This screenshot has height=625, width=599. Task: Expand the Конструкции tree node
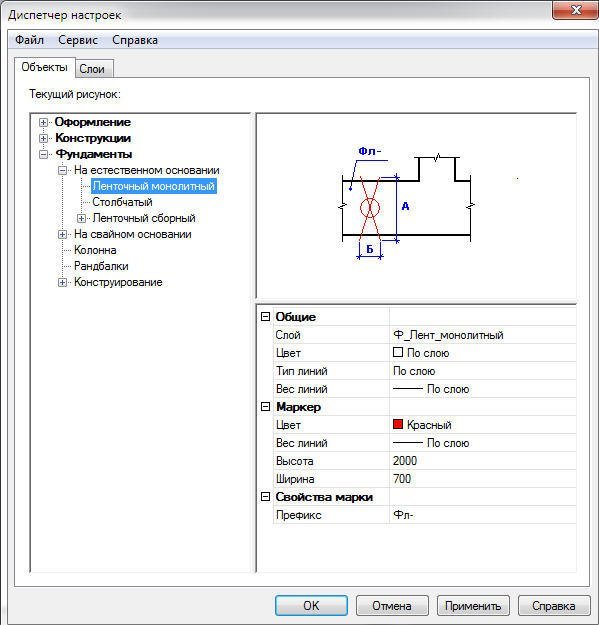(43, 138)
